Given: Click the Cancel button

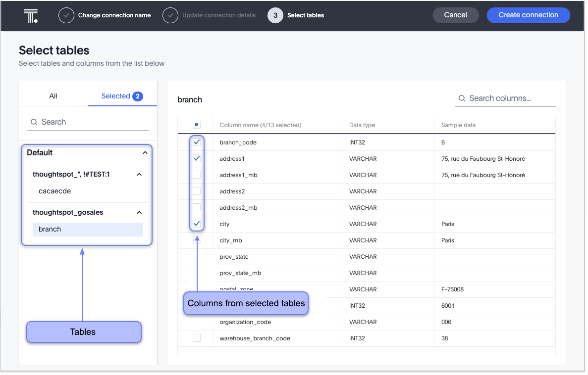Looking at the screenshot, I should tap(455, 15).
